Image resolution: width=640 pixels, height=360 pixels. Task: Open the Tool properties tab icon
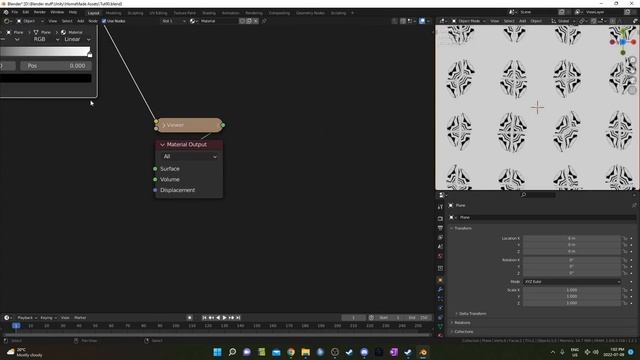tap(440, 207)
